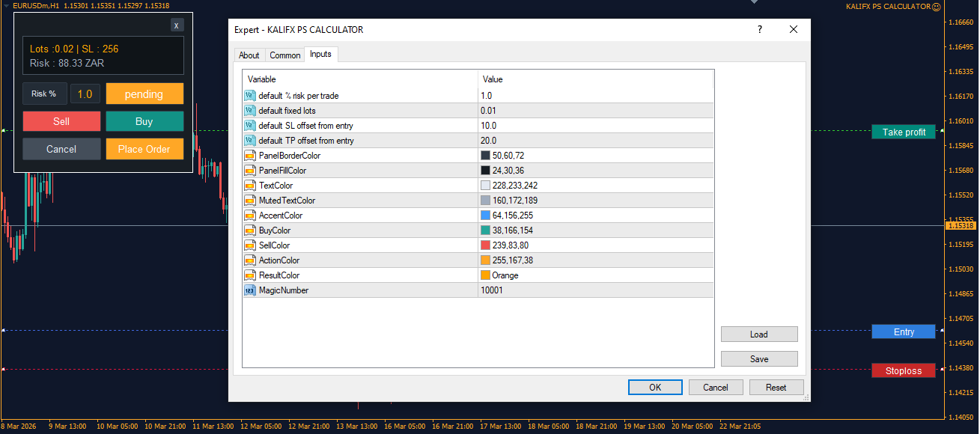Click the chevron at the top of the chart
The width and height of the screenshot is (980, 434).
753,2
